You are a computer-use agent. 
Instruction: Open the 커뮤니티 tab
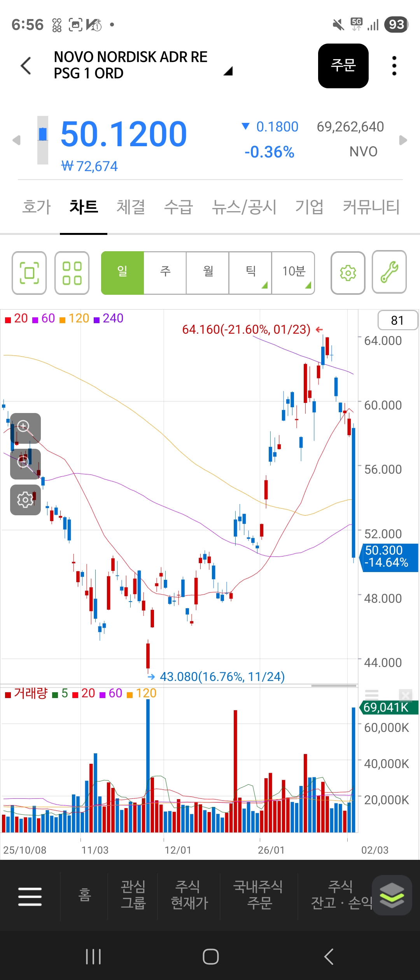point(371,206)
